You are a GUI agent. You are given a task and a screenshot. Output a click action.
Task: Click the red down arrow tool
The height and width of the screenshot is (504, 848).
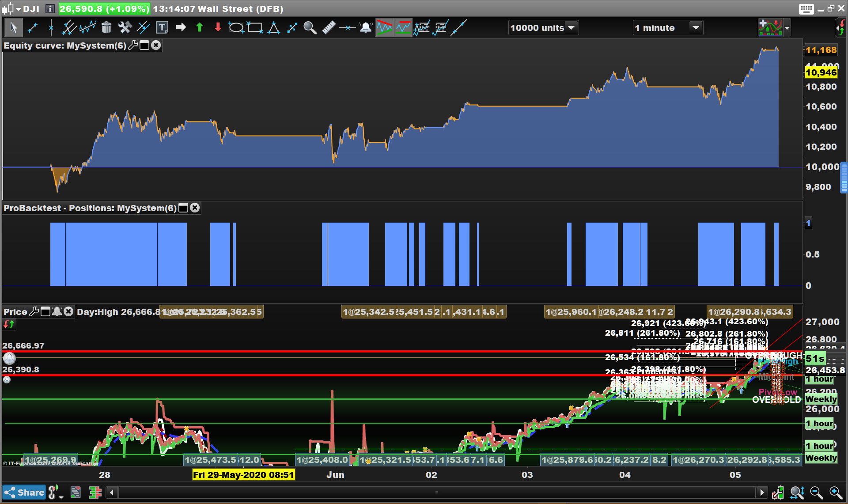pos(218,28)
